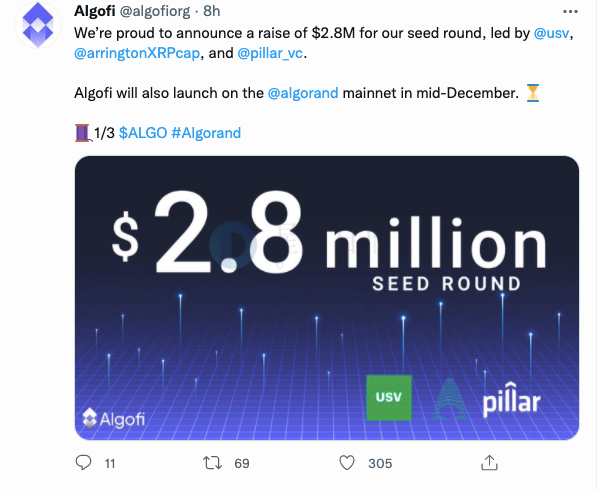Click the share upload icon
This screenshot has width=597, height=490.
point(489,463)
